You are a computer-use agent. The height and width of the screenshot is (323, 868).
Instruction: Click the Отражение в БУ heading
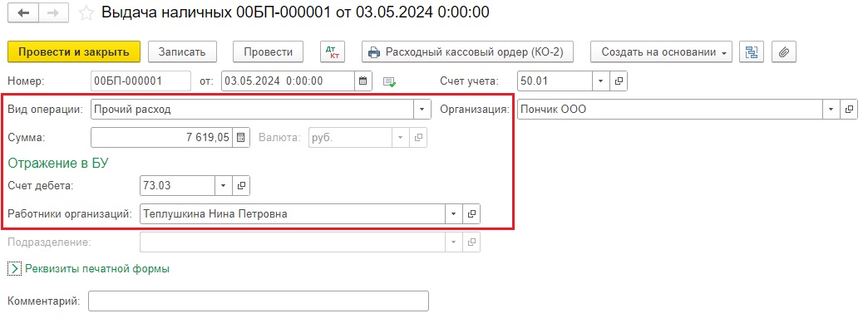coord(58,163)
